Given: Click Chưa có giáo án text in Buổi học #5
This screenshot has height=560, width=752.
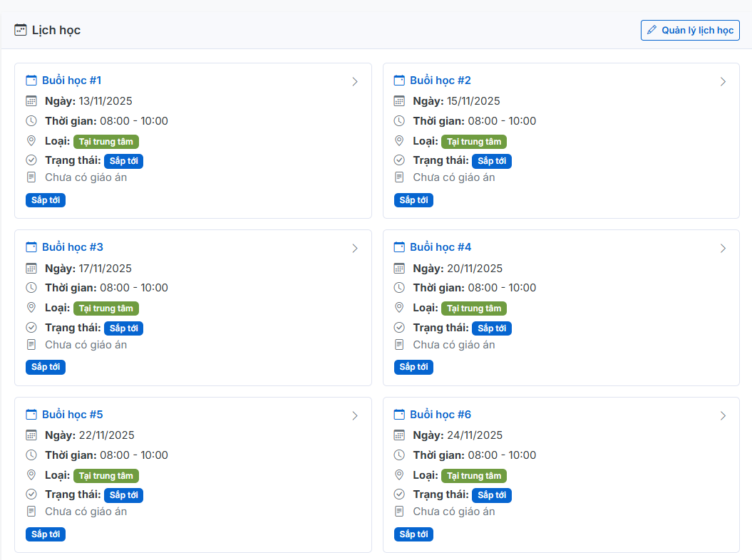Looking at the screenshot, I should pos(86,512).
